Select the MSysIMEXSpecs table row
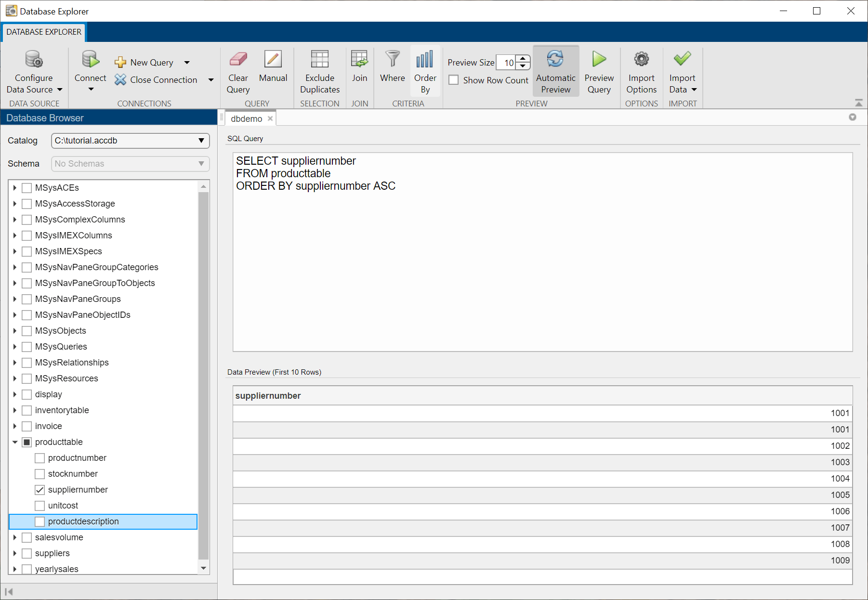Image resolution: width=868 pixels, height=600 pixels. 103,251
